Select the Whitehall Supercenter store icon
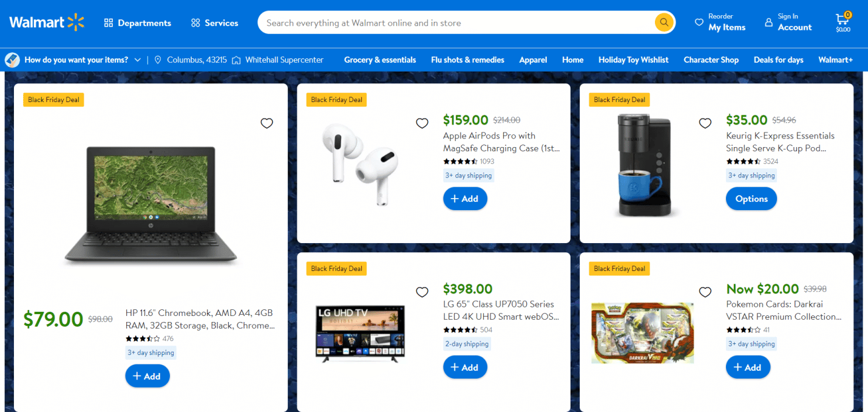 (x=236, y=60)
